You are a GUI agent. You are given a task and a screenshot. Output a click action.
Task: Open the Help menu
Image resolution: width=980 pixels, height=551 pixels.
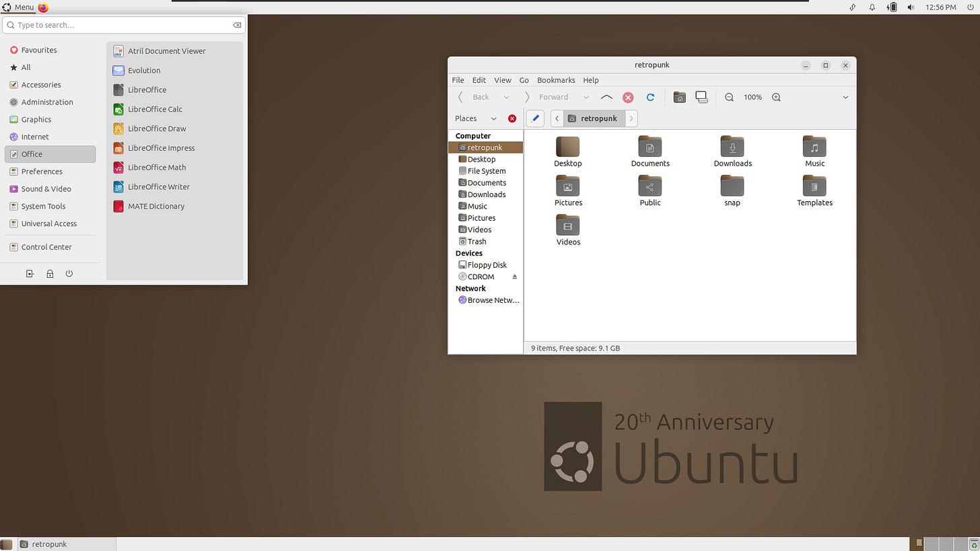tap(591, 80)
